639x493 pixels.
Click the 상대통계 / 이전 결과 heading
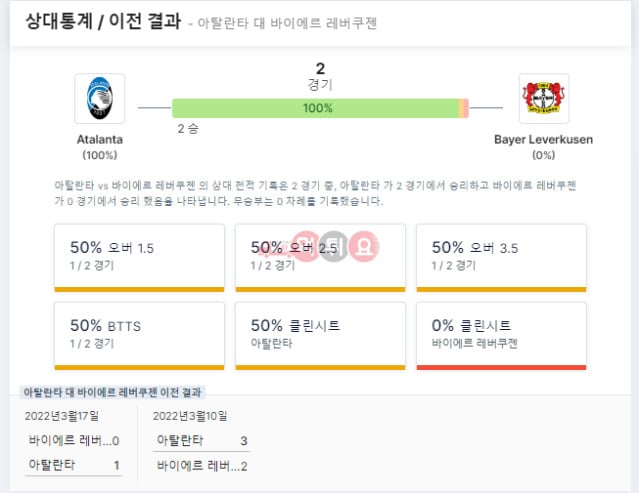103,21
